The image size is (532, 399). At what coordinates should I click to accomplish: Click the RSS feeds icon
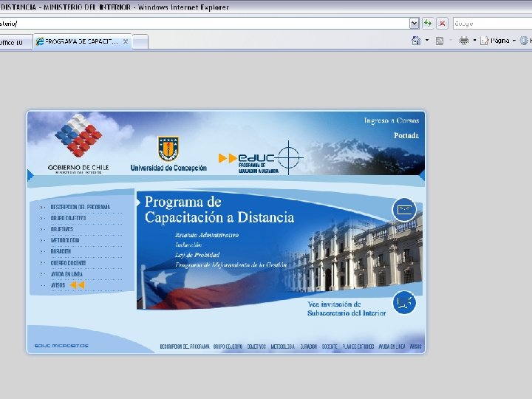[440, 41]
